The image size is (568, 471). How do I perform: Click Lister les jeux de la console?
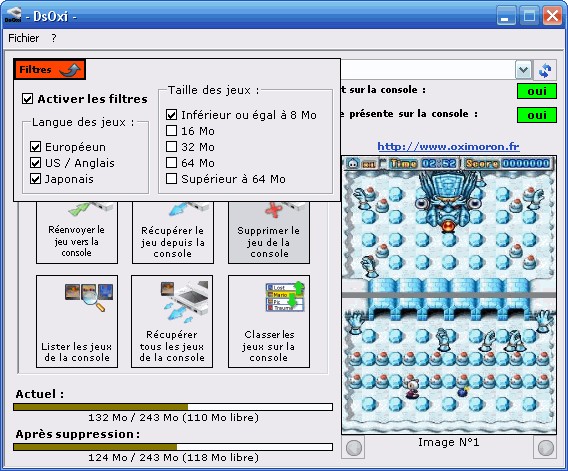coord(77,321)
